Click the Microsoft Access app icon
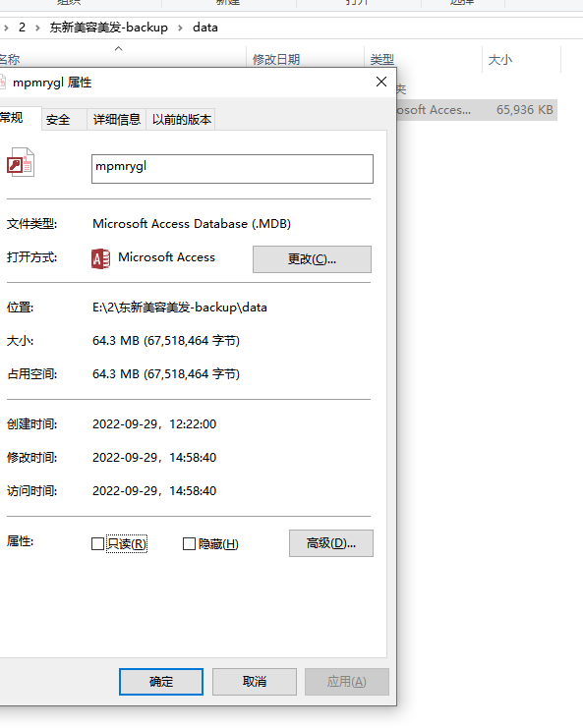The image size is (583, 728). [x=101, y=258]
